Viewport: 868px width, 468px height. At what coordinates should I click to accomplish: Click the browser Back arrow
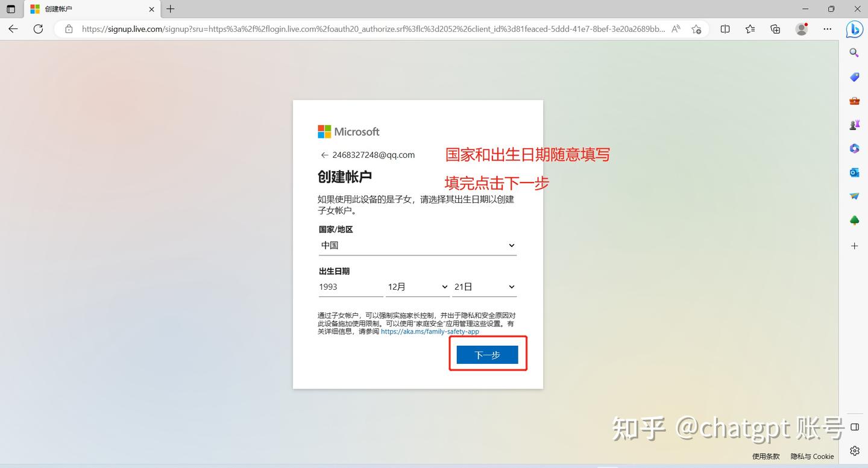coord(13,29)
